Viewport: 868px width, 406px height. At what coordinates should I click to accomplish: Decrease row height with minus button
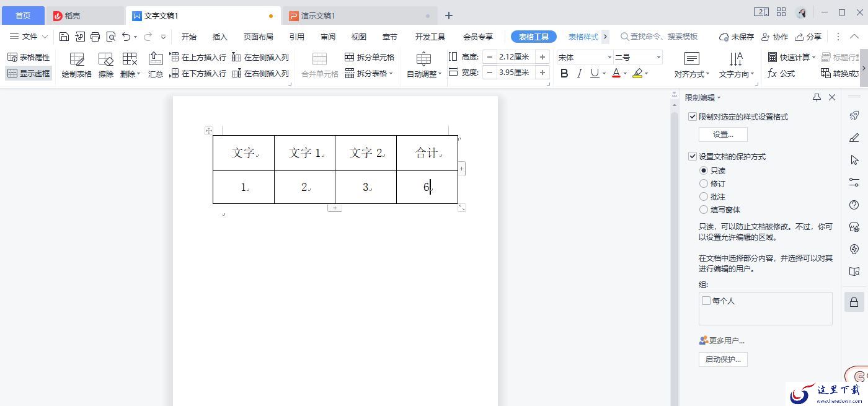click(490, 57)
